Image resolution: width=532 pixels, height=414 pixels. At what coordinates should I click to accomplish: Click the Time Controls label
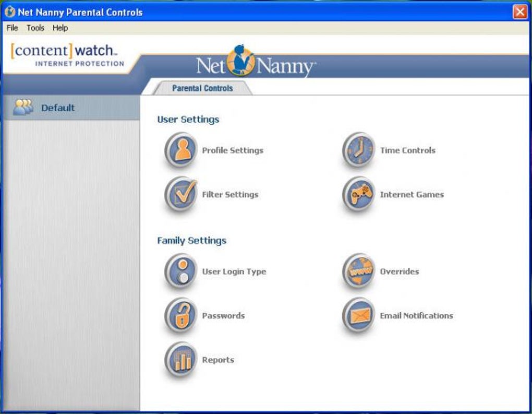(407, 150)
